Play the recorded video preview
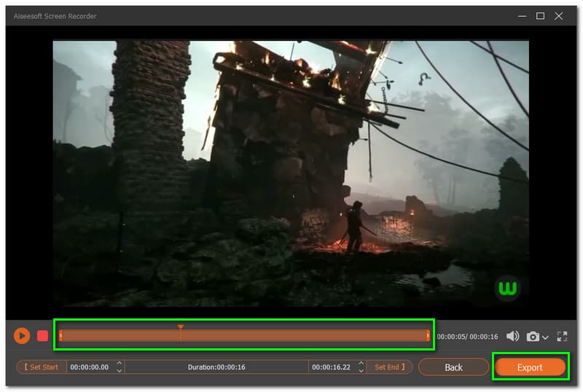 click(22, 336)
